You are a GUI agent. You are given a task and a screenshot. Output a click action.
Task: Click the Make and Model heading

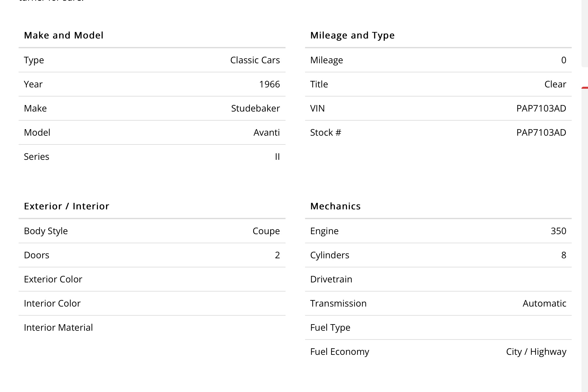point(64,35)
